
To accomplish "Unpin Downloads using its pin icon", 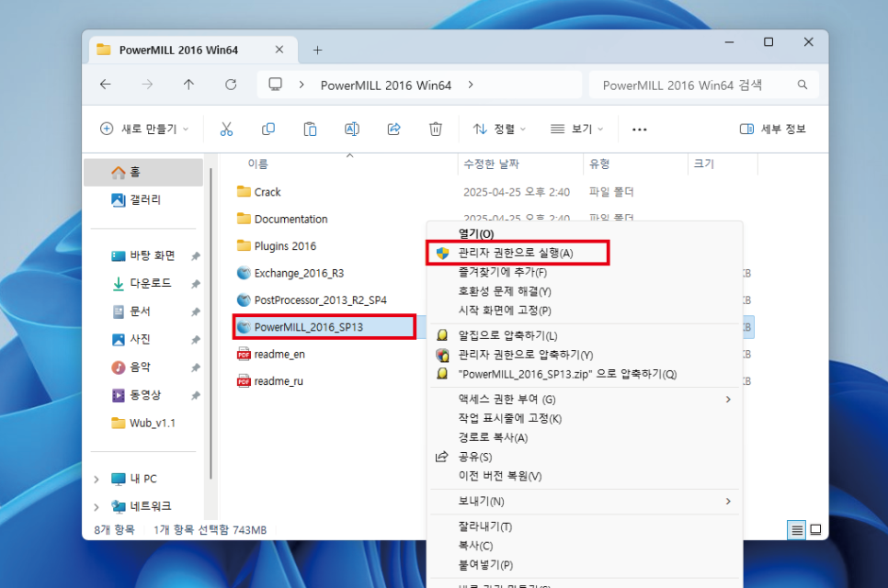I will pos(196,284).
